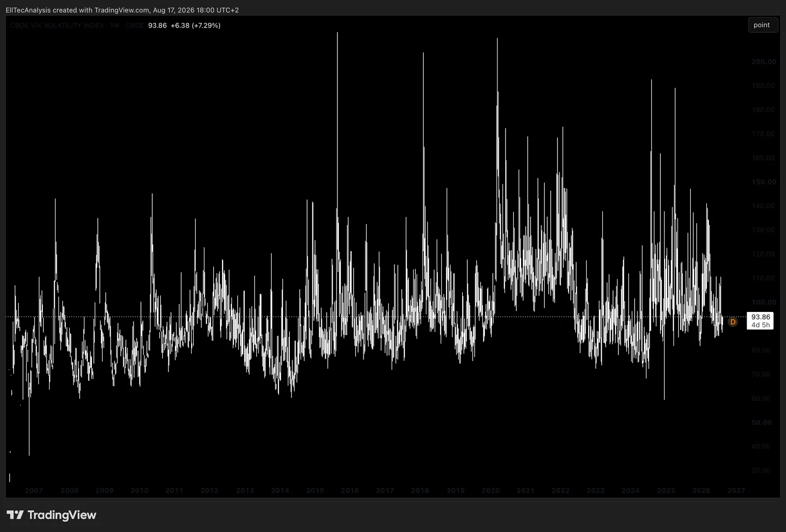Viewport: 786px width, 532px height.
Task: Click the 93.86 value in chart header
Action: click(x=157, y=26)
